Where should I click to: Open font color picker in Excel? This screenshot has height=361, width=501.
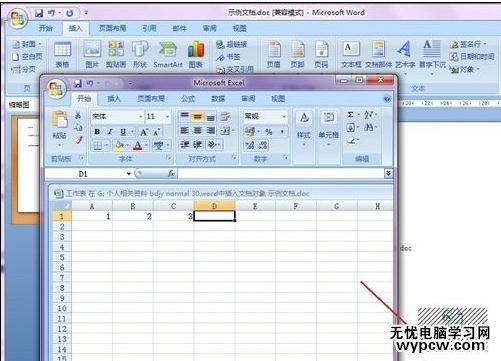click(146, 146)
